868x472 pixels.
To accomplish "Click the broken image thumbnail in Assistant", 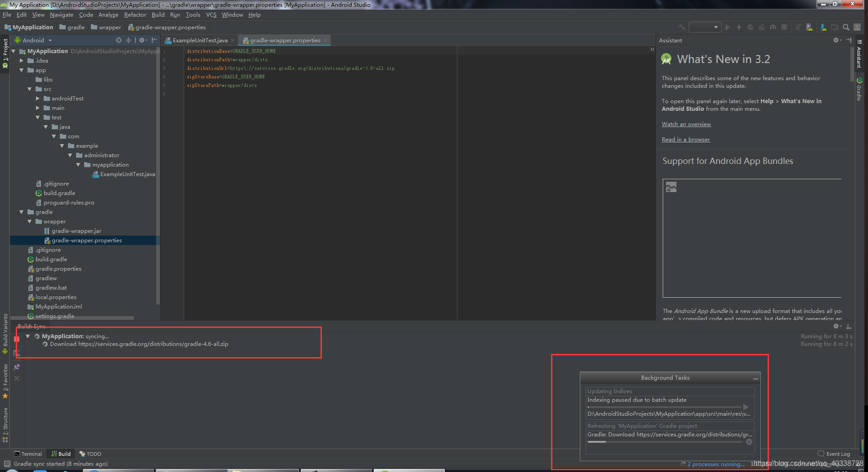I will click(x=671, y=187).
